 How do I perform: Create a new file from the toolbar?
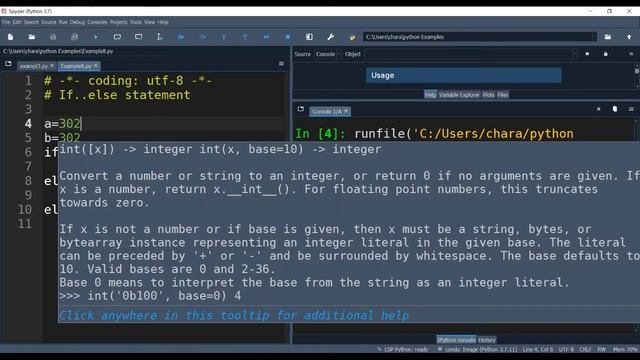coord(11,37)
